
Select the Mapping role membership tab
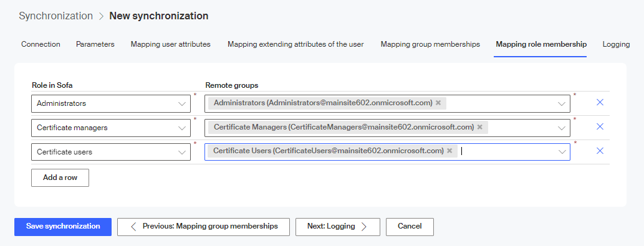[541, 44]
